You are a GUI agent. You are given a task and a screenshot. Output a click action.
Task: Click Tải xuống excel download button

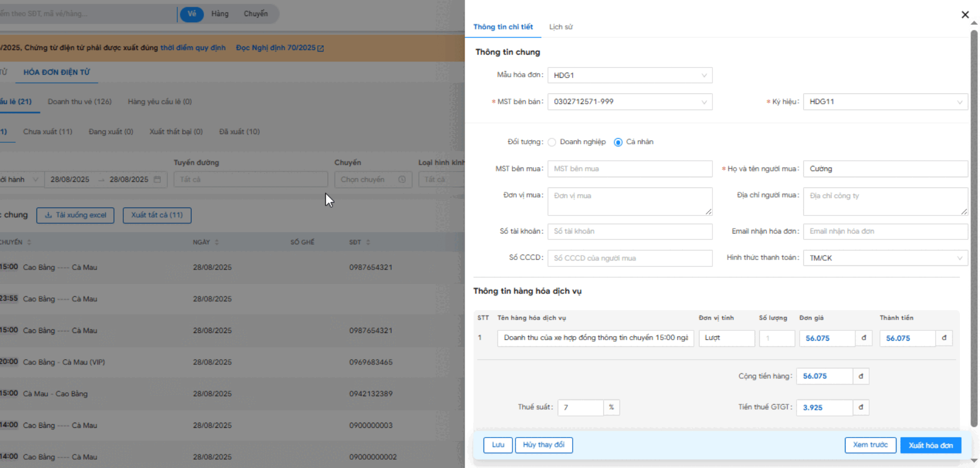pyautogui.click(x=75, y=215)
